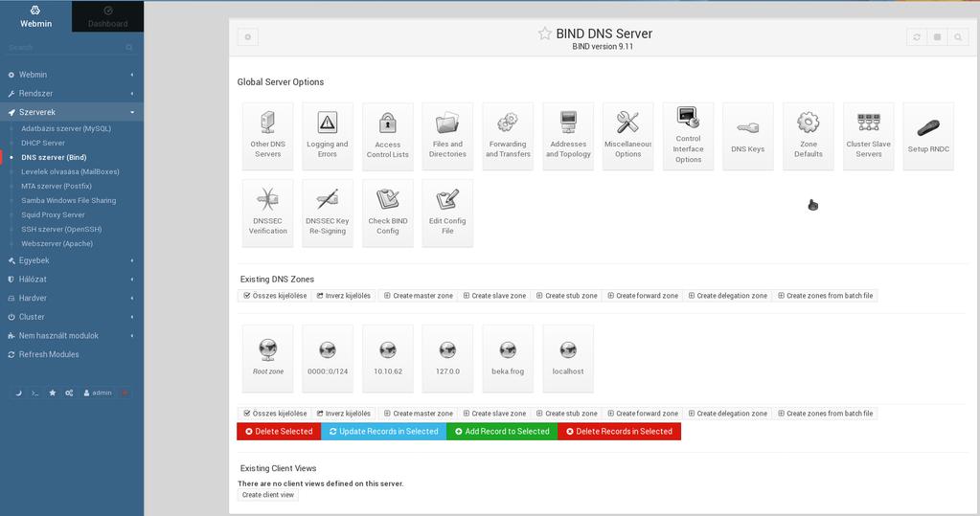Expand the Hardver category
This screenshot has width=980, height=516.
[72, 298]
